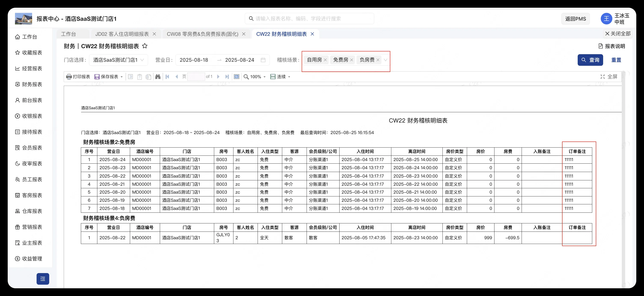Click the hotel logo thumbnail
644x296 pixels.
24,19
